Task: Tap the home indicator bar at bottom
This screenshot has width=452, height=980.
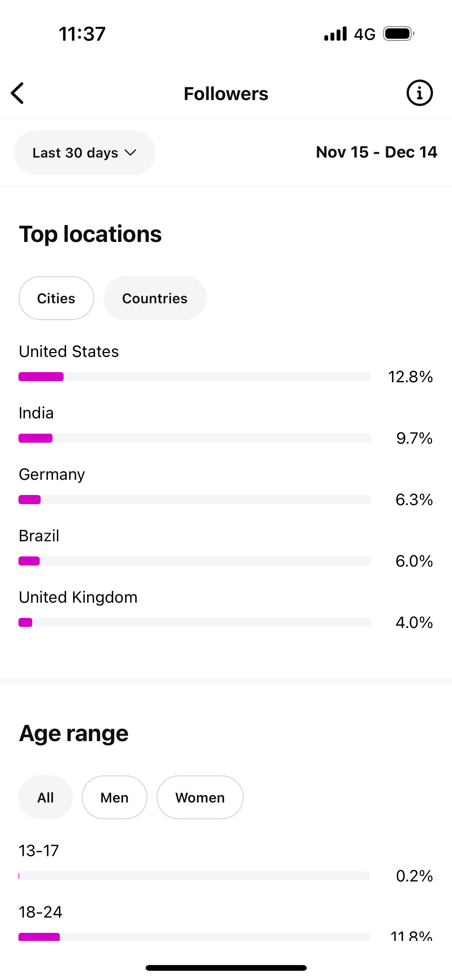Action: [226, 968]
